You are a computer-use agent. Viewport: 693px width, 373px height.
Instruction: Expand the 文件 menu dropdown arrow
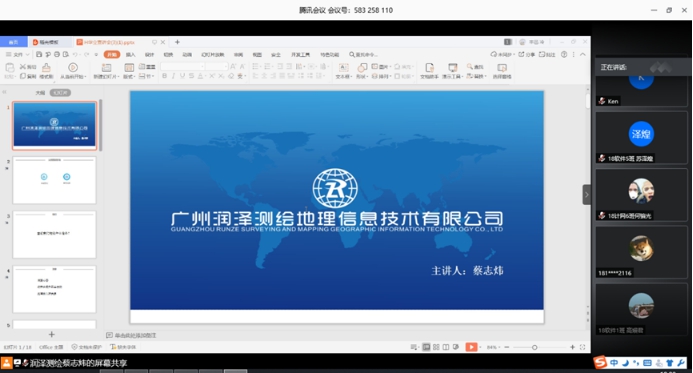point(27,54)
